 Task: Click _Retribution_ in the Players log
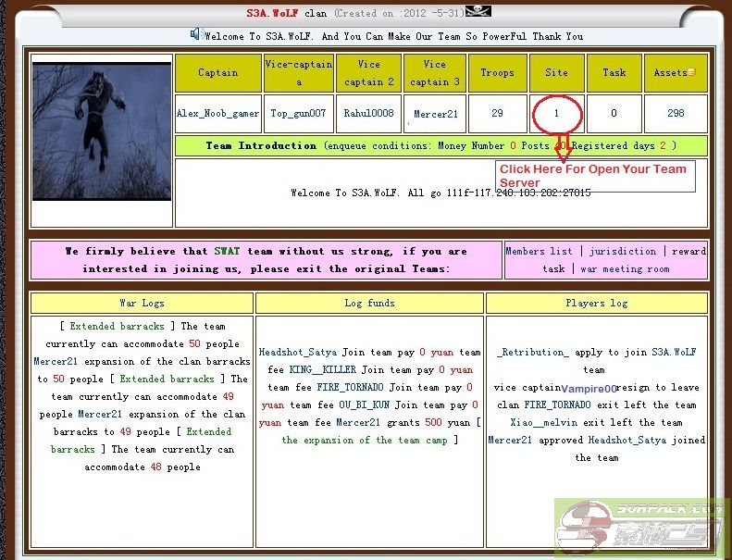[x=532, y=352]
